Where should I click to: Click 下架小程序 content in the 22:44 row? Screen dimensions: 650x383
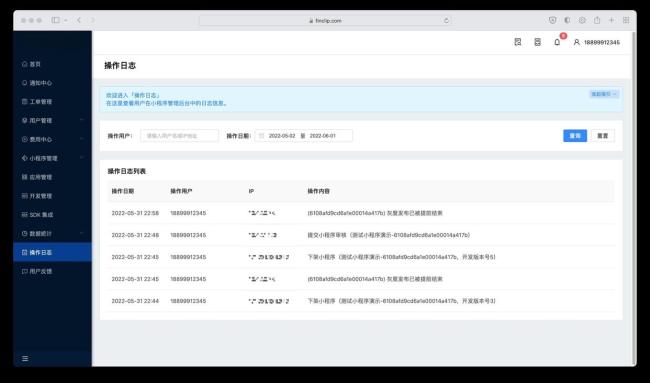click(401, 301)
